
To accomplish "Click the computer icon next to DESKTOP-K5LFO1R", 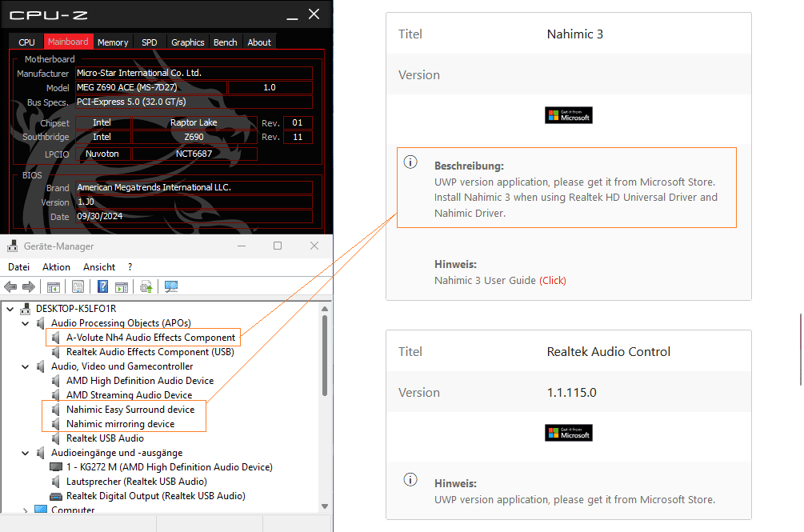I will pyautogui.click(x=25, y=309).
